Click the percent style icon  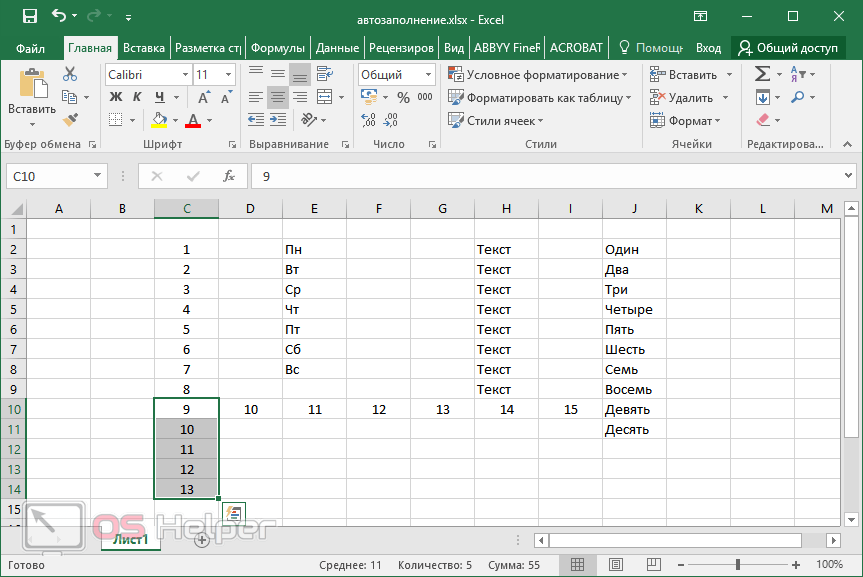(403, 97)
